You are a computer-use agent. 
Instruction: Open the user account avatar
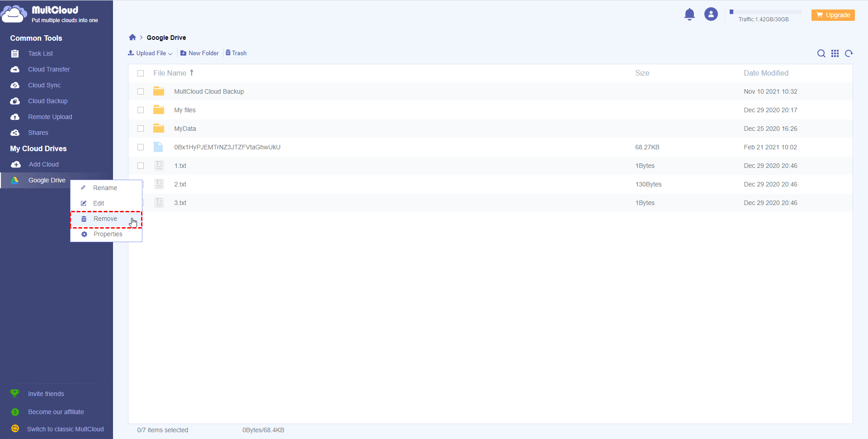click(x=711, y=14)
